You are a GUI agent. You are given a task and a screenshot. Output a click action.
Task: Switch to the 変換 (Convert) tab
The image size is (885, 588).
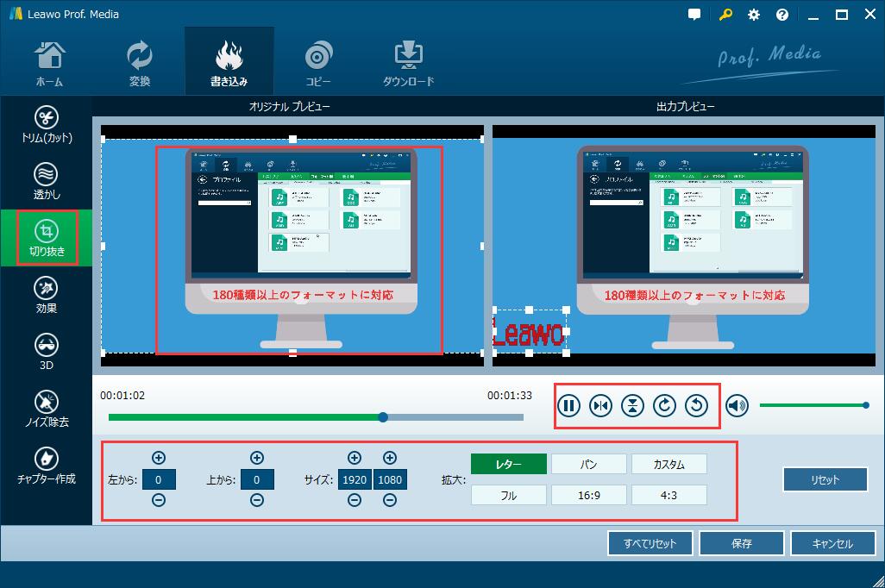point(140,63)
